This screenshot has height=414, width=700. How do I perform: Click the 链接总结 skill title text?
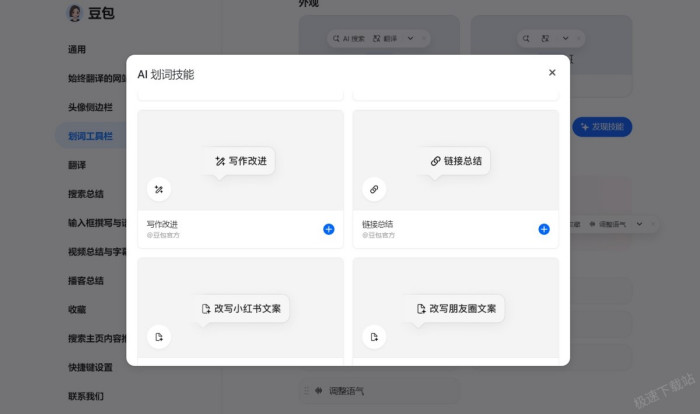coord(377,224)
